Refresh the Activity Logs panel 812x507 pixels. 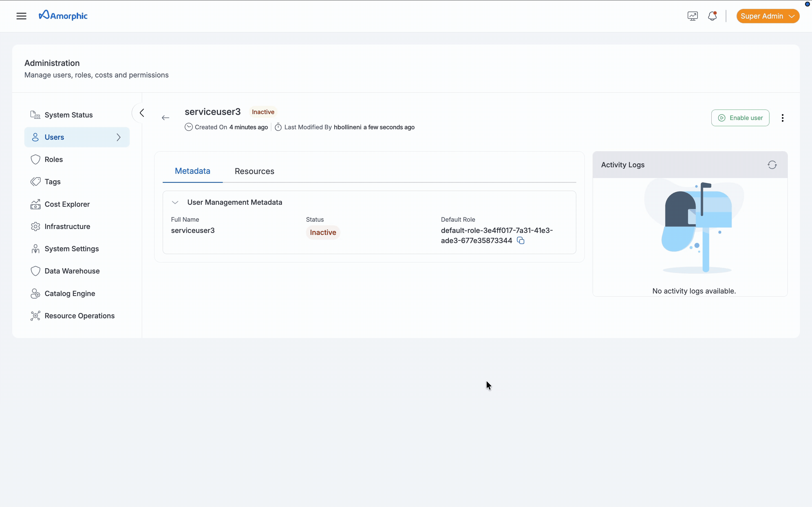pyautogui.click(x=772, y=165)
